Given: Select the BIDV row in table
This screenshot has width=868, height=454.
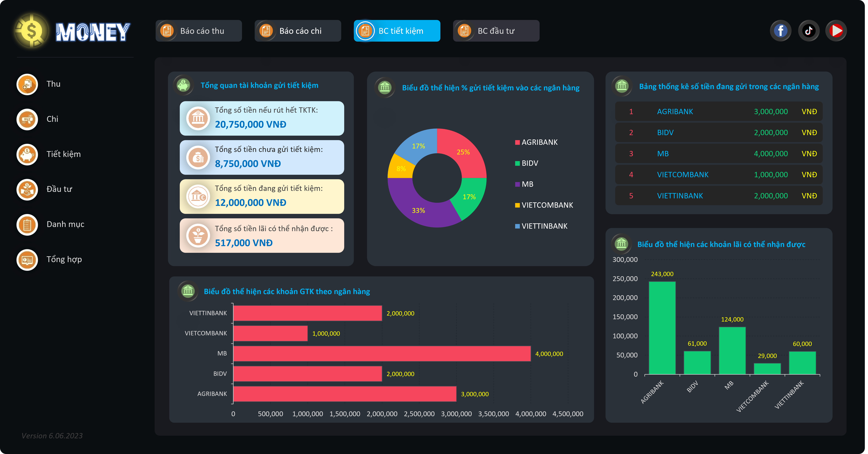Looking at the screenshot, I should click(719, 132).
